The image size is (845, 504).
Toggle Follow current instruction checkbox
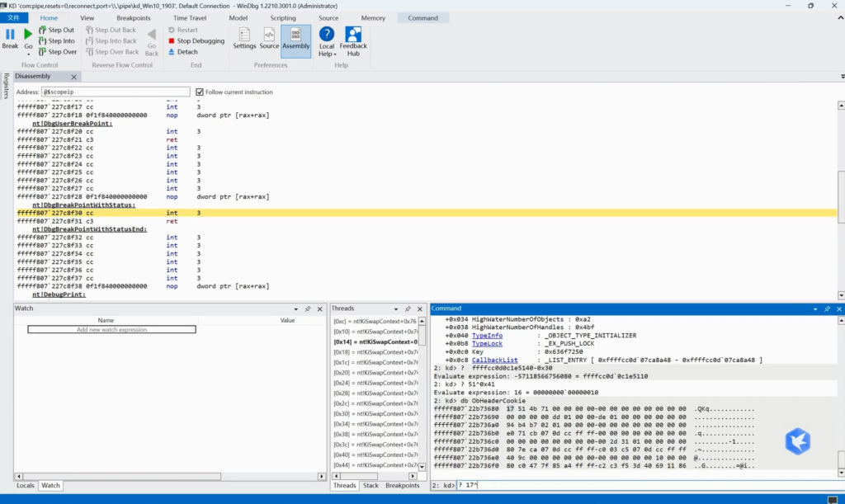coord(200,92)
